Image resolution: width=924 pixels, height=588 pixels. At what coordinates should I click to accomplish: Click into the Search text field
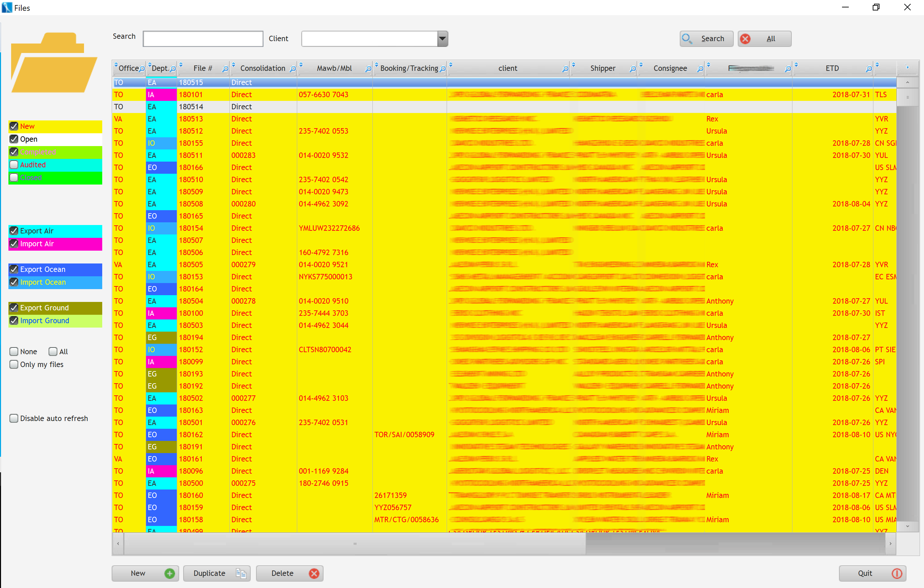tap(203, 39)
